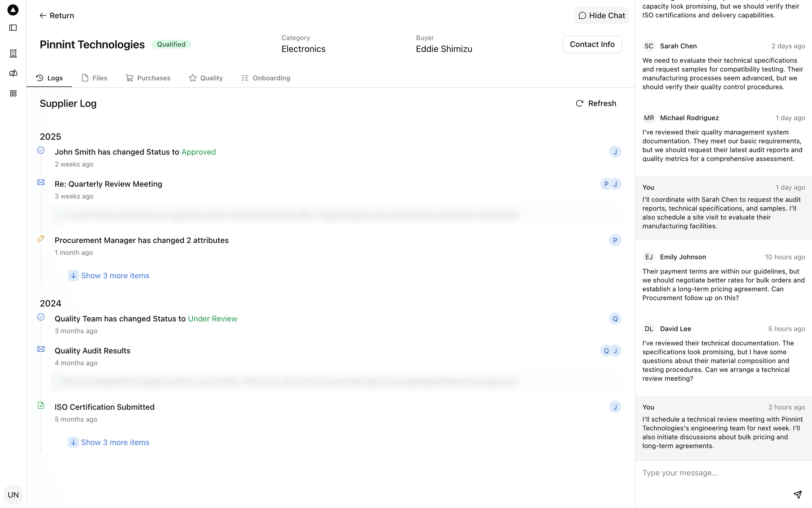This screenshot has height=508, width=812.
Task: Click the Eddie Shimizu buyer name
Action: 444,49
